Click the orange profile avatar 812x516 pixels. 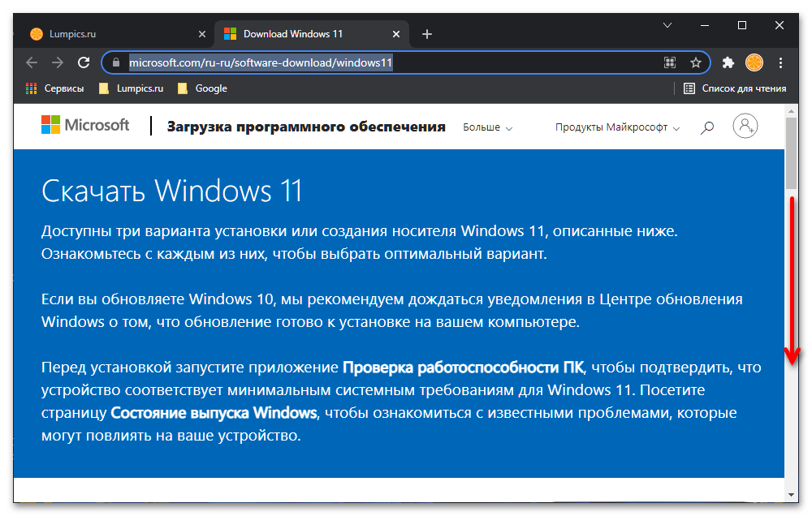pyautogui.click(x=754, y=62)
